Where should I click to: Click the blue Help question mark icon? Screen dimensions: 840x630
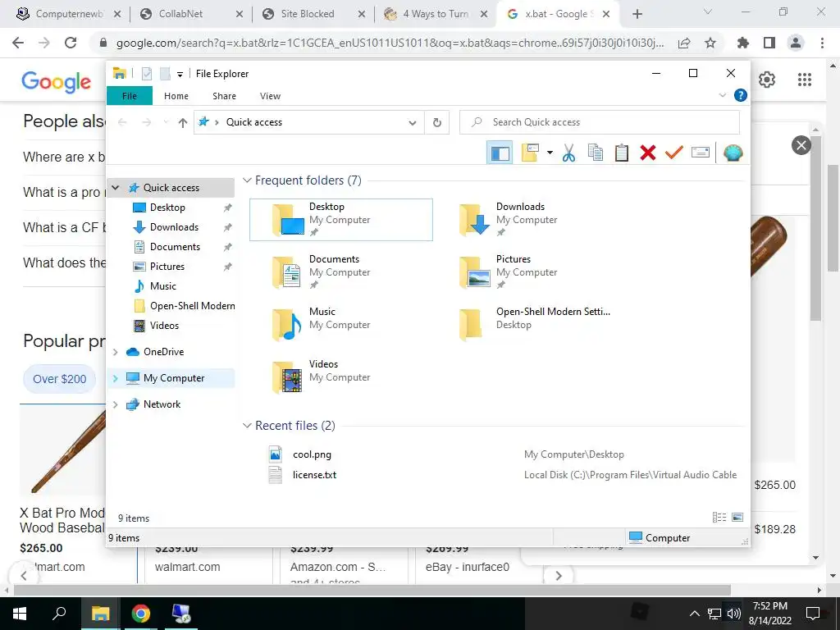point(741,95)
